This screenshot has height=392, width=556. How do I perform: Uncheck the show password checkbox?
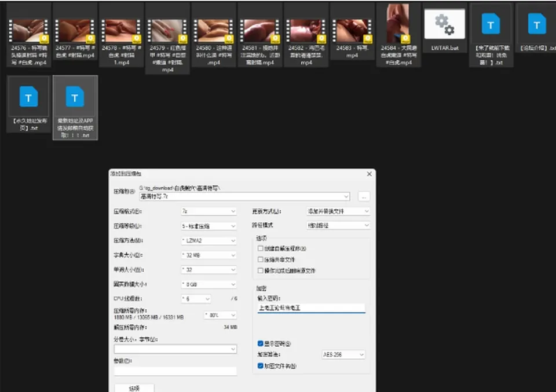click(x=260, y=343)
